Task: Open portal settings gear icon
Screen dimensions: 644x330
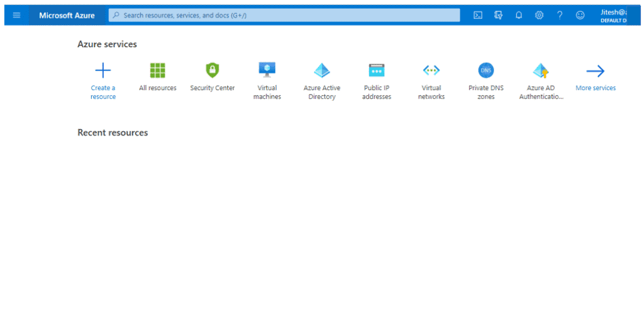Action: 539,15
